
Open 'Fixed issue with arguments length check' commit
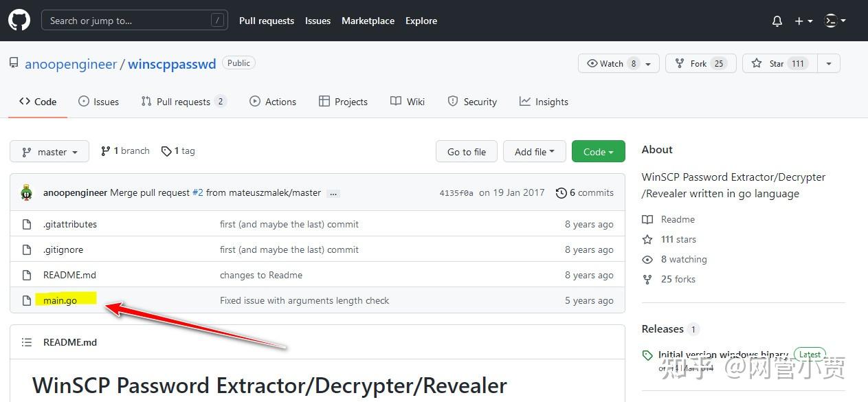click(x=304, y=300)
